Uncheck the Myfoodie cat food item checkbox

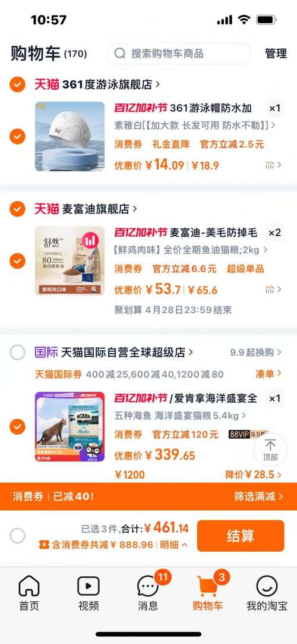click(17, 261)
